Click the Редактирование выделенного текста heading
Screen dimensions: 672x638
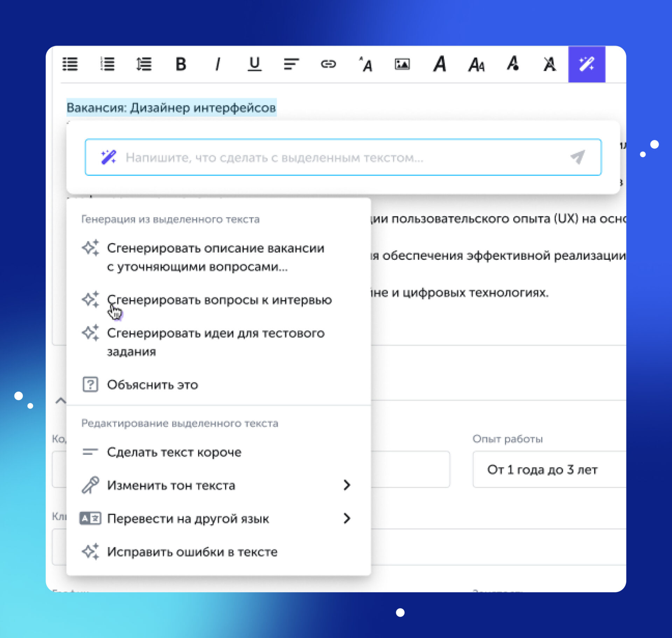click(x=180, y=423)
